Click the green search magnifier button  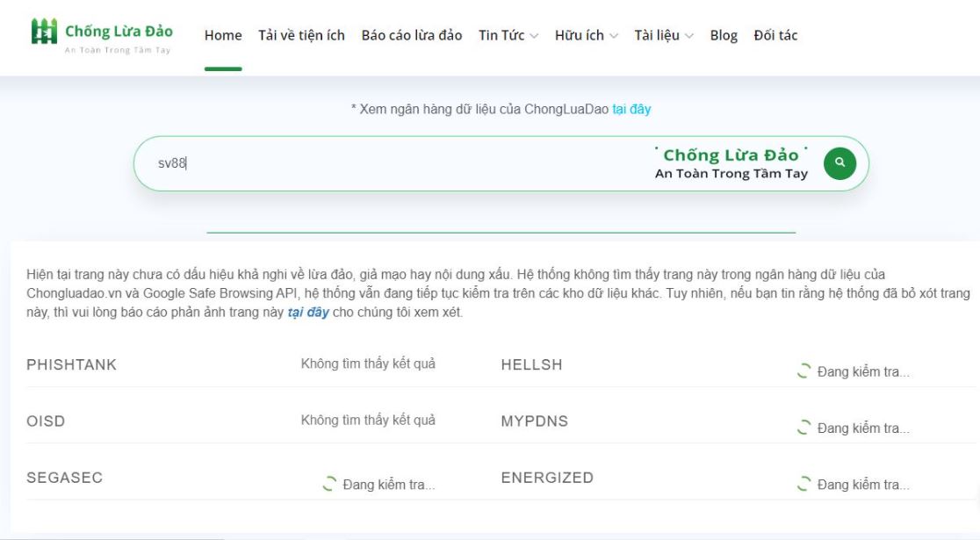click(x=839, y=163)
